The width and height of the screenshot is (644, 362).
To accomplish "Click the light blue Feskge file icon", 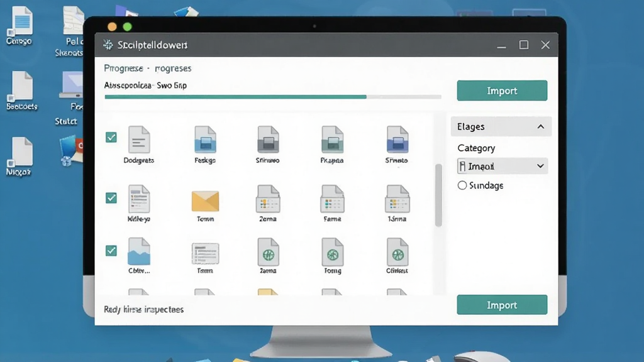I will point(206,140).
